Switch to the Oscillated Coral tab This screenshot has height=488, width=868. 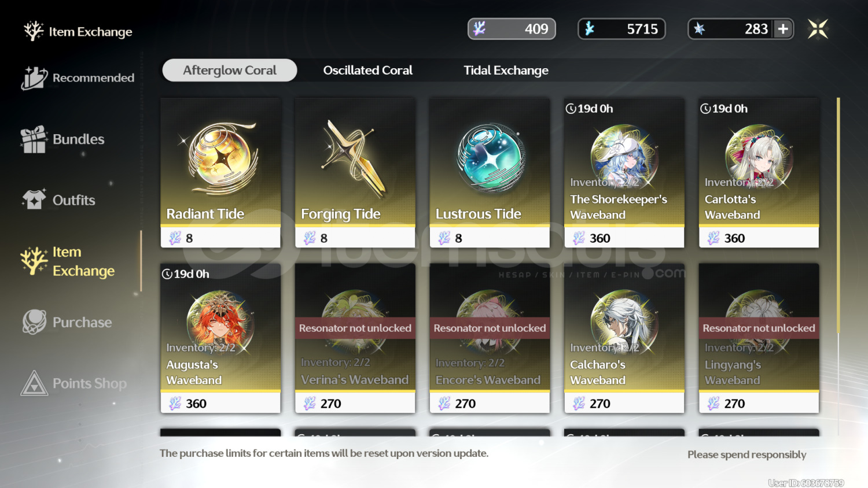click(x=367, y=71)
